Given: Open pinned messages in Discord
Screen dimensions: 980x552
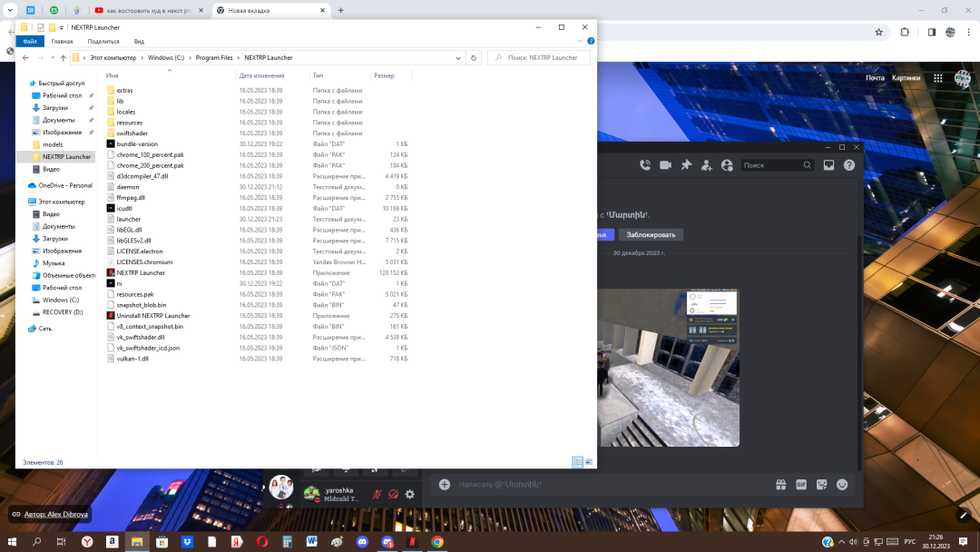Looking at the screenshot, I should point(686,165).
